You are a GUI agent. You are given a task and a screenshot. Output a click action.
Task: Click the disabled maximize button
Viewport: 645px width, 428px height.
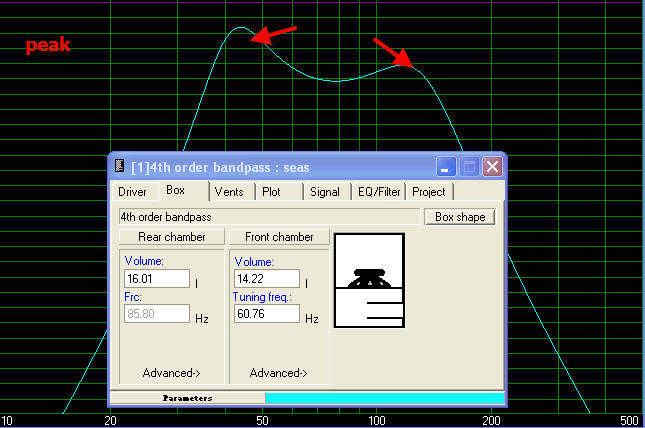469,167
